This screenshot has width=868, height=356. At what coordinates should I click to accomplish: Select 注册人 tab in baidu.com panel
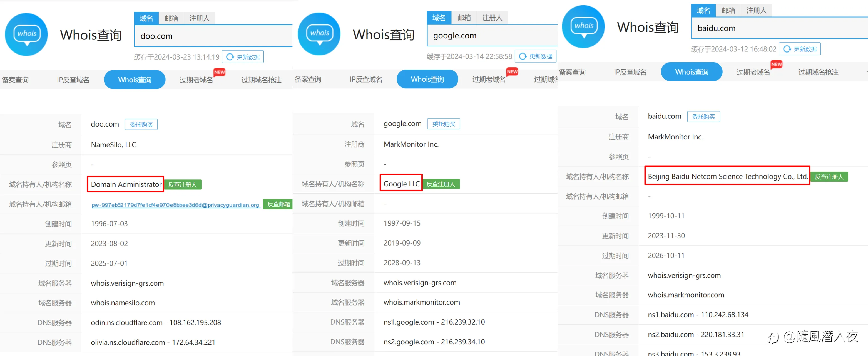click(757, 11)
